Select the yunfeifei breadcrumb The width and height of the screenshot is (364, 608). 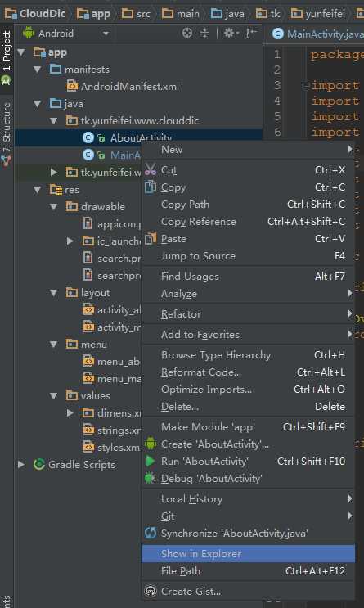click(x=318, y=14)
